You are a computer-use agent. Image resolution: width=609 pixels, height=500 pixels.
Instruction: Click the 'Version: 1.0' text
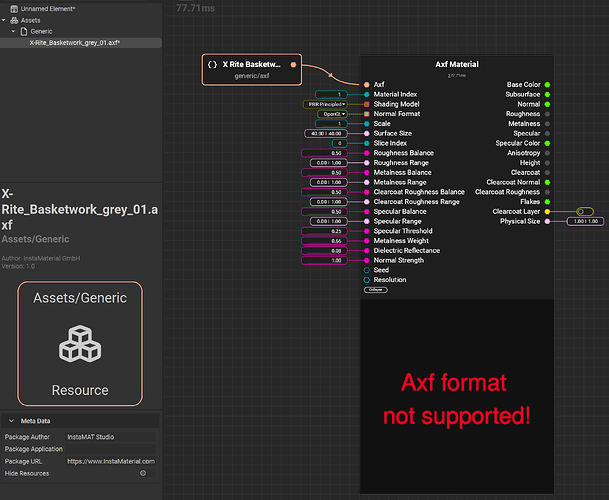point(18,267)
